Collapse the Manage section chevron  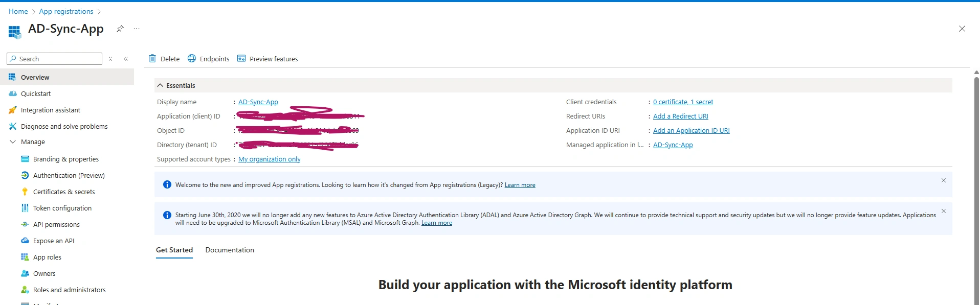tap(13, 142)
